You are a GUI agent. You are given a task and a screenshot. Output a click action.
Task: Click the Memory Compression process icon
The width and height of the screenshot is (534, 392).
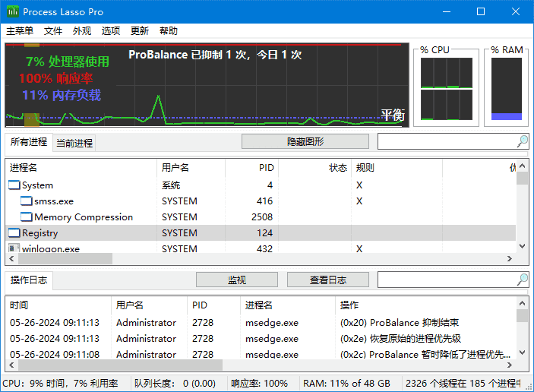[x=27, y=217]
